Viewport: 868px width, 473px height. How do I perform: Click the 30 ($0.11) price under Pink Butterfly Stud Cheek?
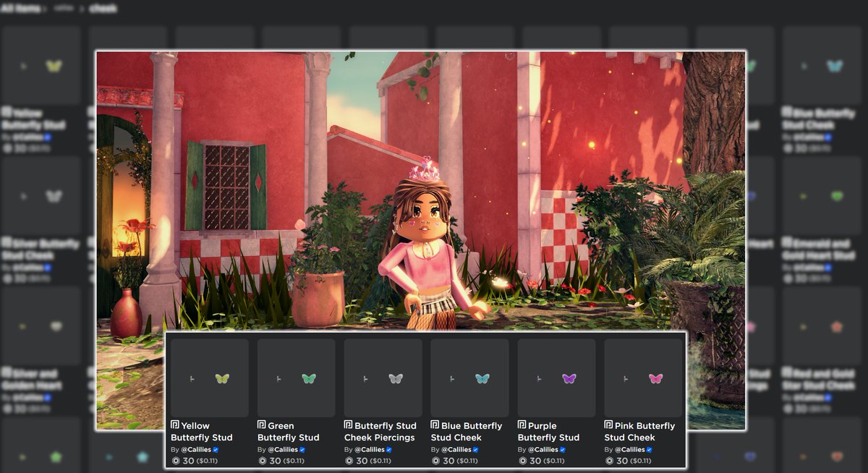634,461
